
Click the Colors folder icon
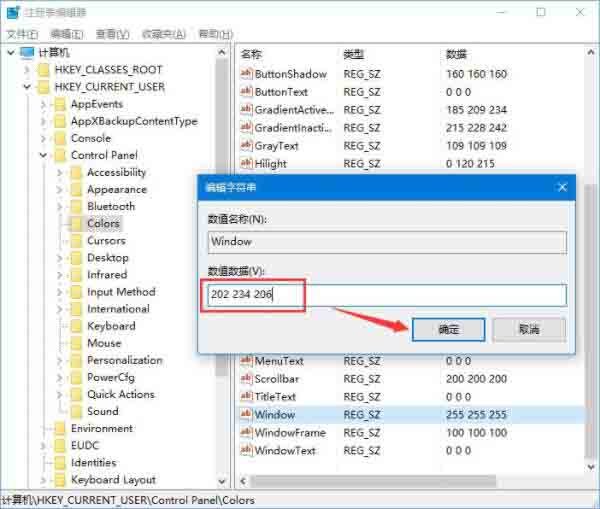[76, 224]
